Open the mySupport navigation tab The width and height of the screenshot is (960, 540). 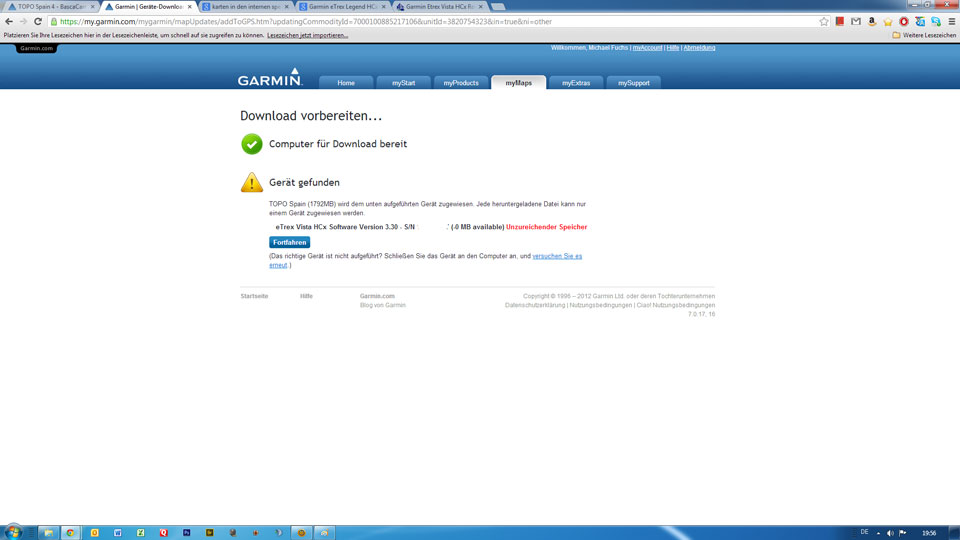(634, 83)
